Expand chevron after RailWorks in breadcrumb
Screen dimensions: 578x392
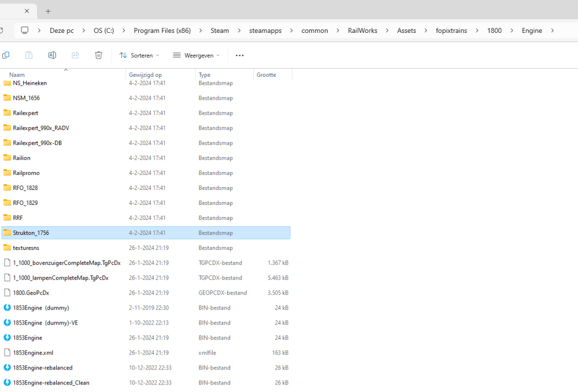pos(387,31)
